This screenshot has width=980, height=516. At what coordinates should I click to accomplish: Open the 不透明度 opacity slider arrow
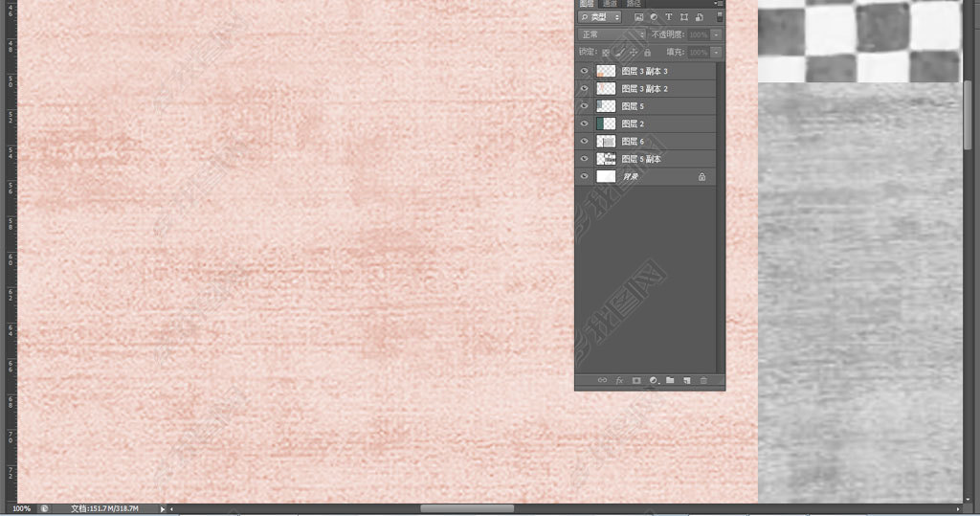pyautogui.click(x=716, y=35)
